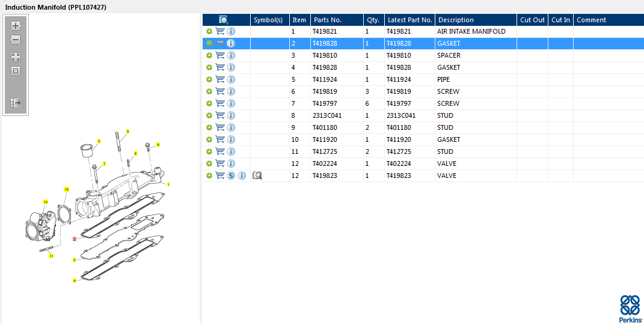Show info for SCREW T419819 row
This screenshot has height=324, width=644.
point(231,91)
